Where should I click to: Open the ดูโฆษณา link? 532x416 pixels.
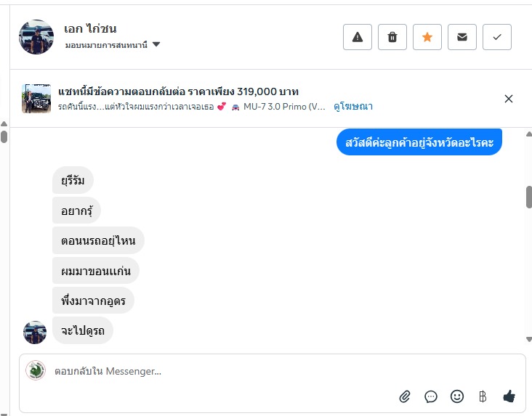click(x=353, y=106)
